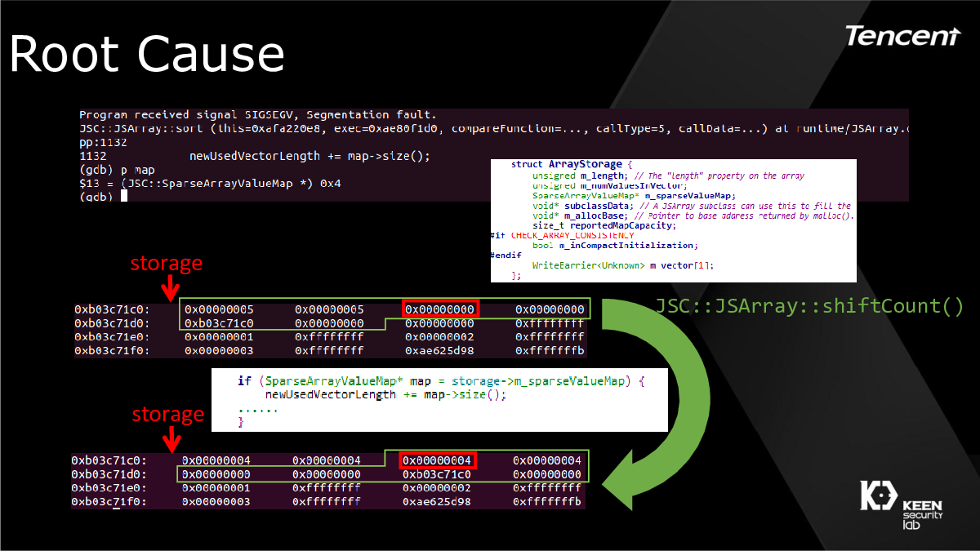Click the "size_t reportedMapCapacity;" struct field

click(x=604, y=225)
